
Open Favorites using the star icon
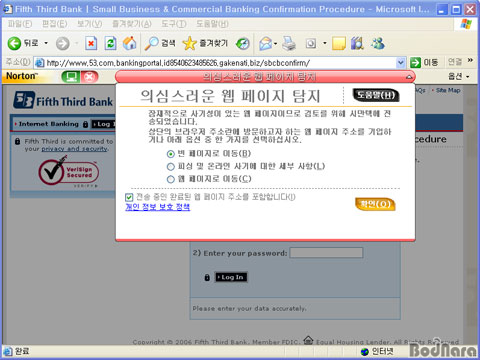tap(205, 43)
